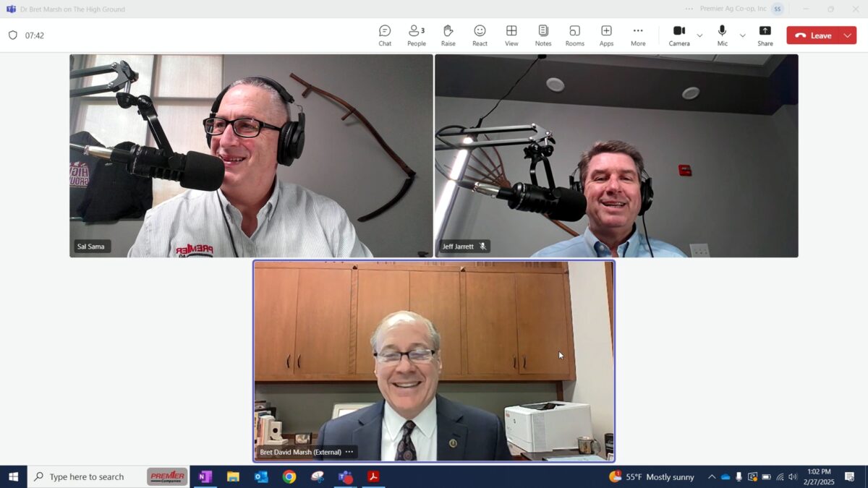Open the Chat panel
Image resolution: width=868 pixels, height=488 pixels.
pos(385,35)
